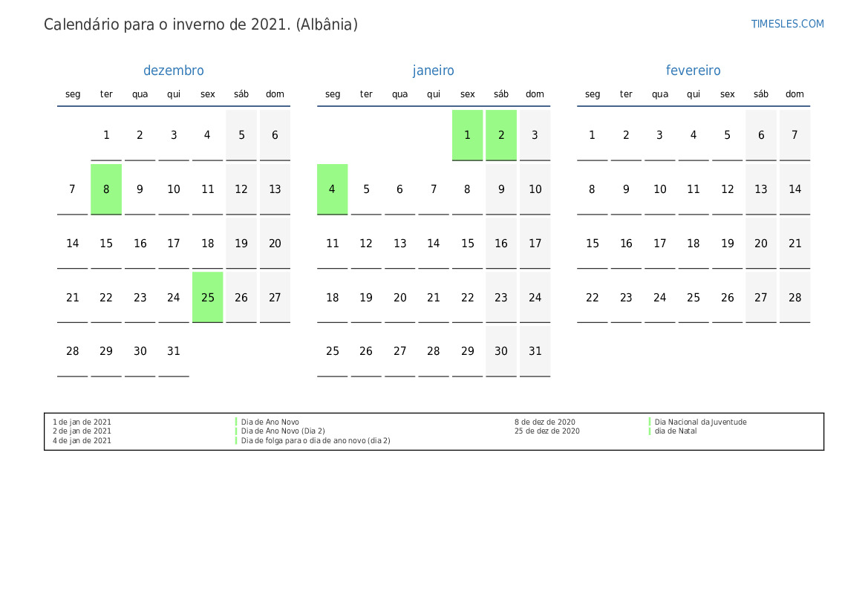Click the Dia de folga legend entry

coord(316,441)
